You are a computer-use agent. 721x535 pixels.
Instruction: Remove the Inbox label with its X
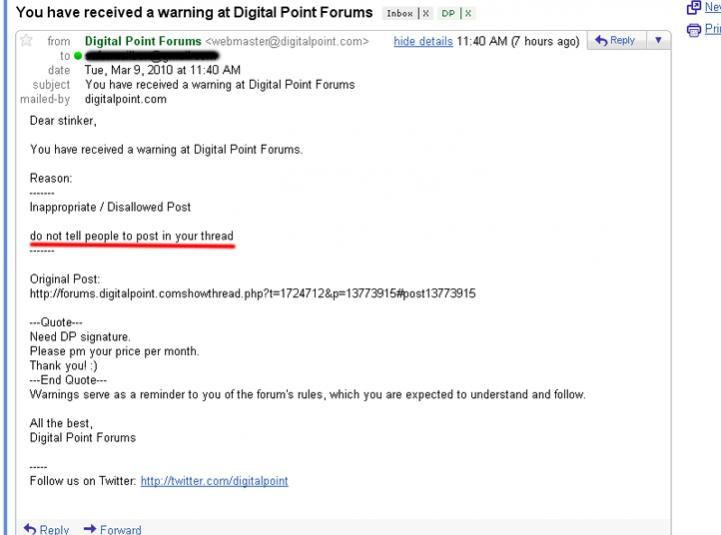pyautogui.click(x=426, y=13)
